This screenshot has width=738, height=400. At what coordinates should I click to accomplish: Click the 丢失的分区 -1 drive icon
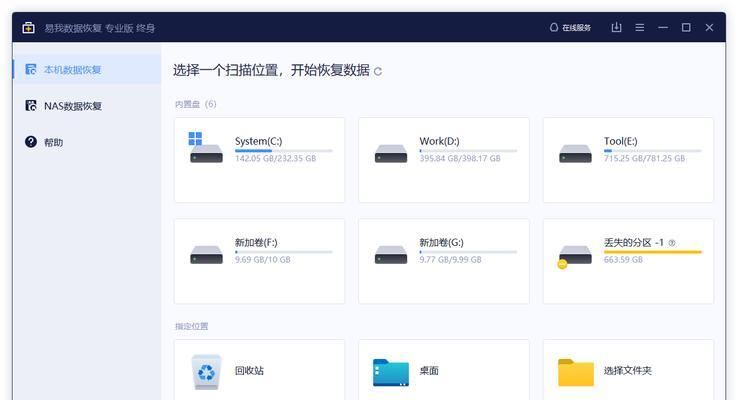click(574, 257)
